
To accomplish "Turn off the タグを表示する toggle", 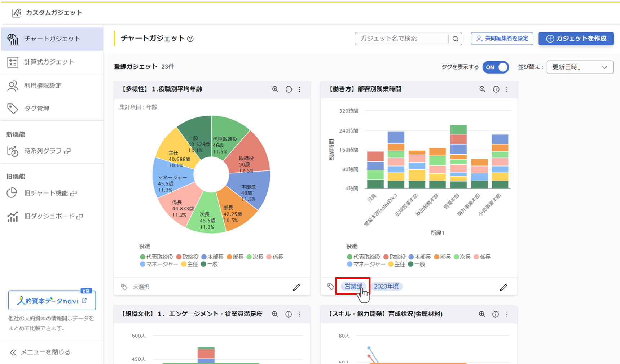I will click(496, 67).
